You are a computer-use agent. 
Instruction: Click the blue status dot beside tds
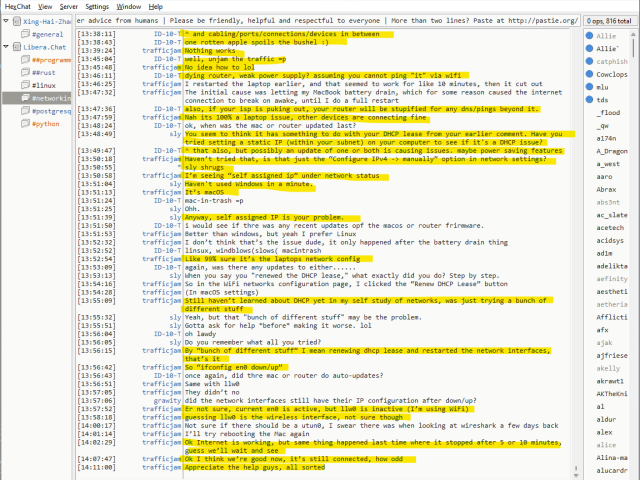tap(589, 99)
